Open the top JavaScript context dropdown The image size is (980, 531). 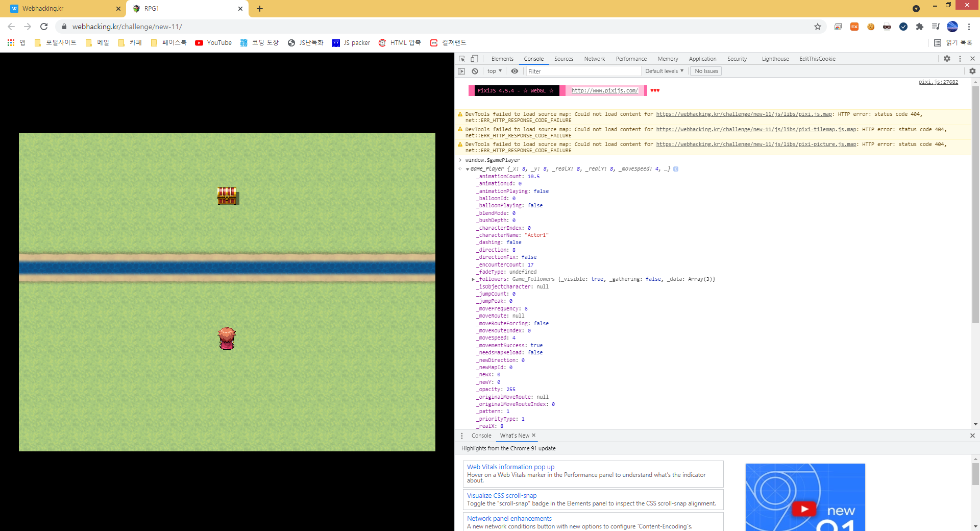[x=495, y=71]
